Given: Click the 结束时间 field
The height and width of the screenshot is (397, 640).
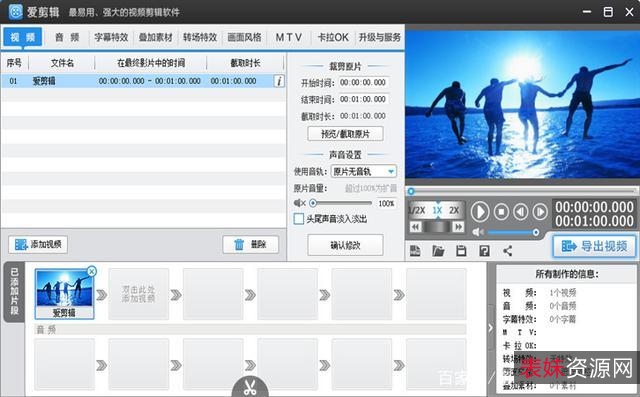Looking at the screenshot, I should pyautogui.click(x=363, y=99).
